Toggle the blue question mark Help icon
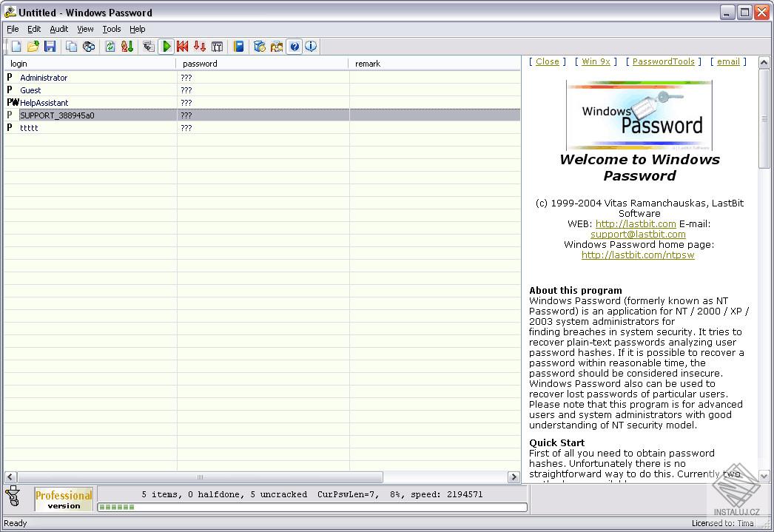The height and width of the screenshot is (532, 774). pyautogui.click(x=295, y=47)
